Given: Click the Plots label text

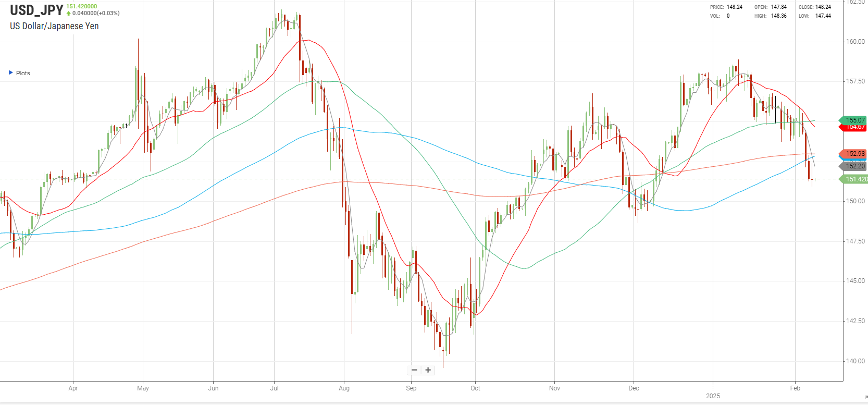Looking at the screenshot, I should (23, 73).
